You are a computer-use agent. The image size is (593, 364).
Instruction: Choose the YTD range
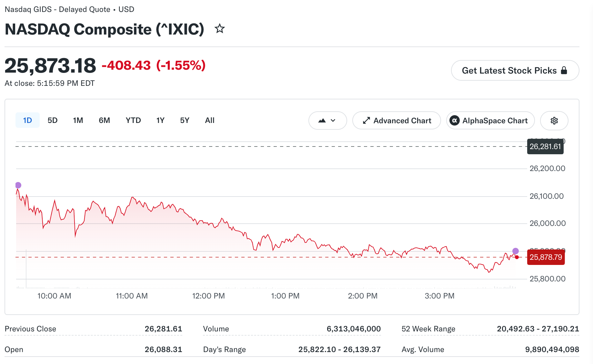click(133, 120)
